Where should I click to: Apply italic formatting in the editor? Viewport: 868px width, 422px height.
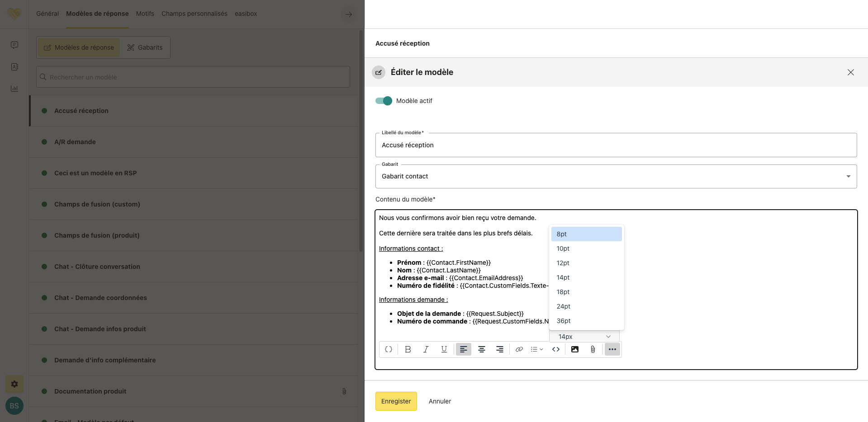(426, 349)
